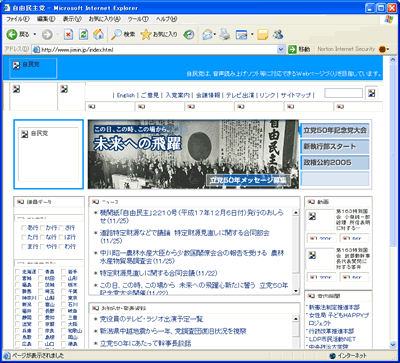Click the site search input field

tap(343, 93)
